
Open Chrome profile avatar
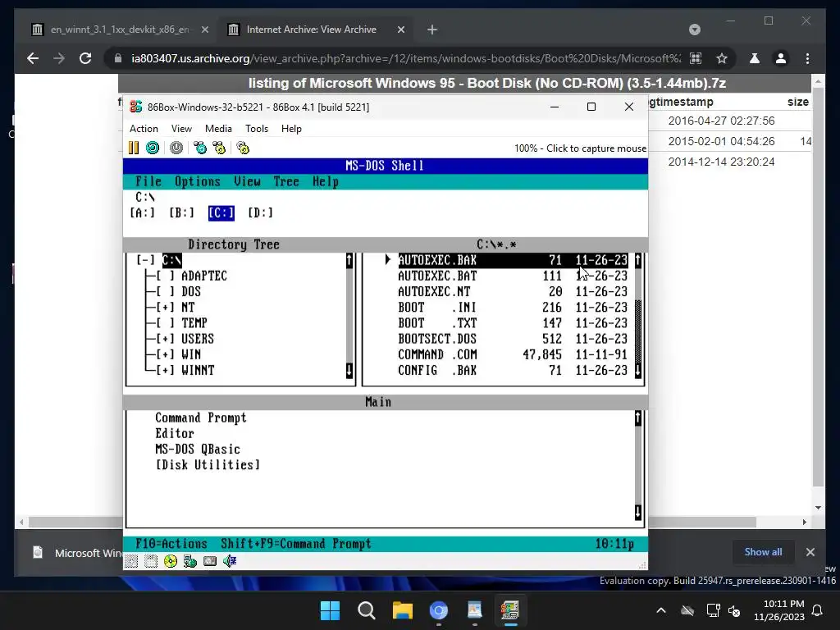point(781,58)
